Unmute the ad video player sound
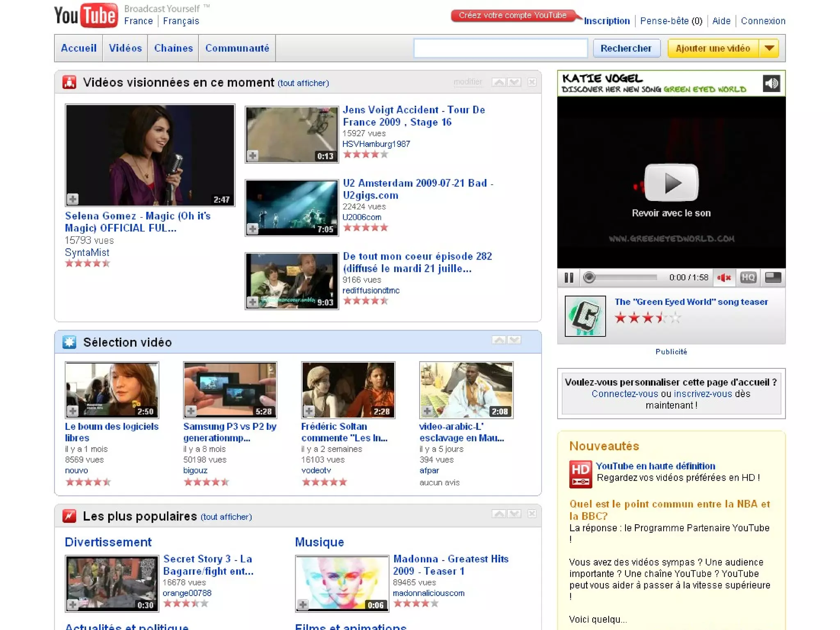This screenshot has height=630, width=840. [x=724, y=278]
